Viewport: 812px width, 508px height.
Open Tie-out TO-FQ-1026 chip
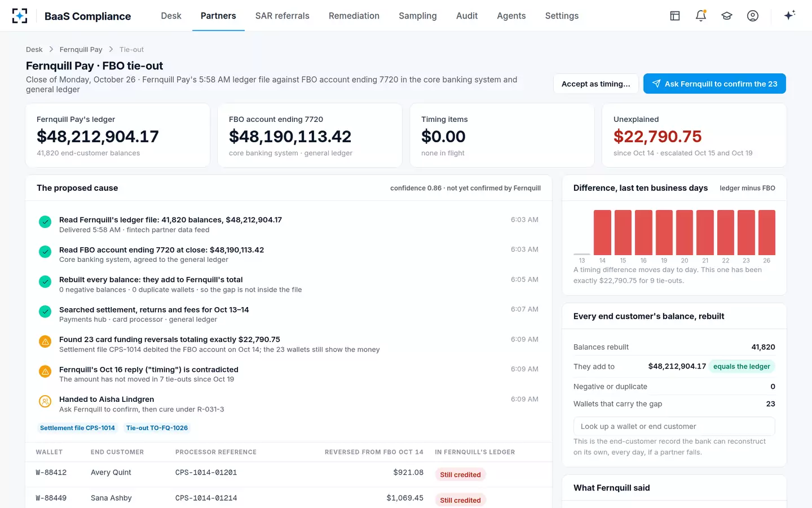157,428
